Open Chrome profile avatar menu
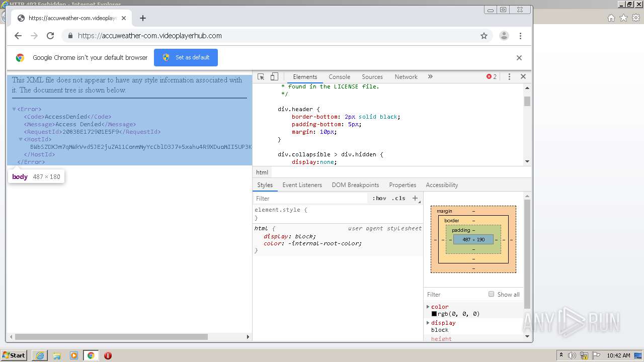The height and width of the screenshot is (362, 644). coord(504,36)
